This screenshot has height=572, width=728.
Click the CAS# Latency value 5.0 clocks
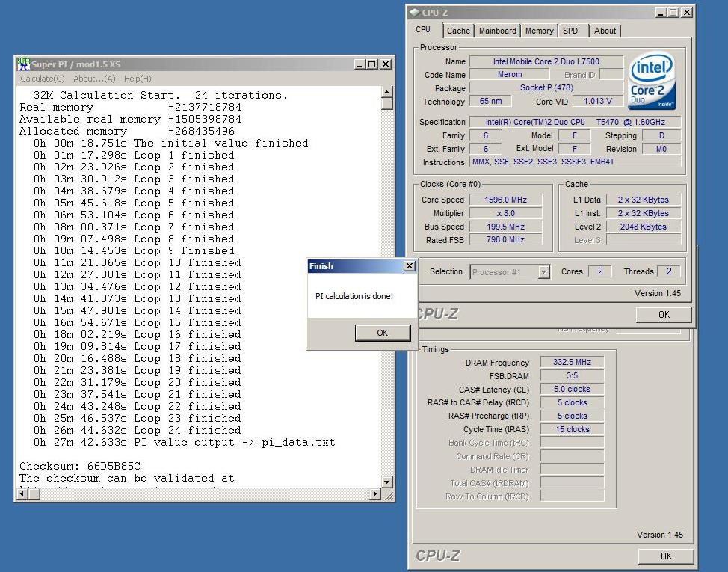pyautogui.click(x=572, y=389)
